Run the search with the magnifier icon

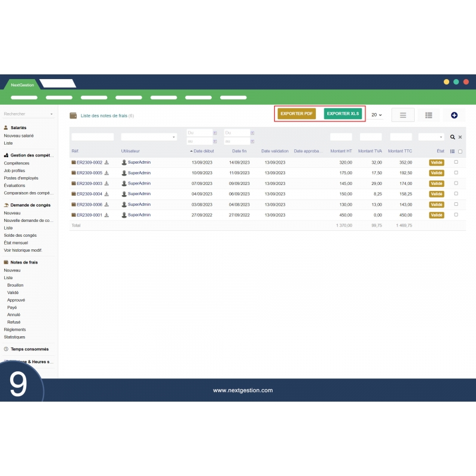tap(453, 137)
